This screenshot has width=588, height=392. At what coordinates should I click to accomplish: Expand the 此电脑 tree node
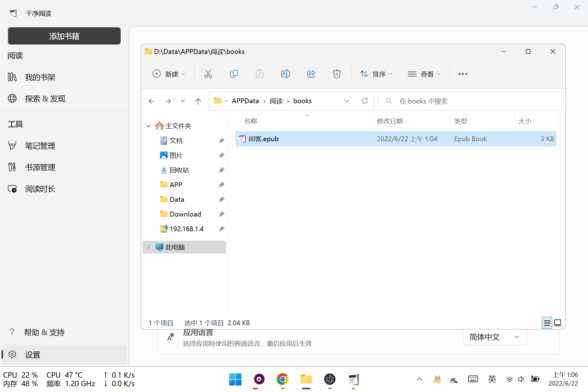(x=149, y=247)
